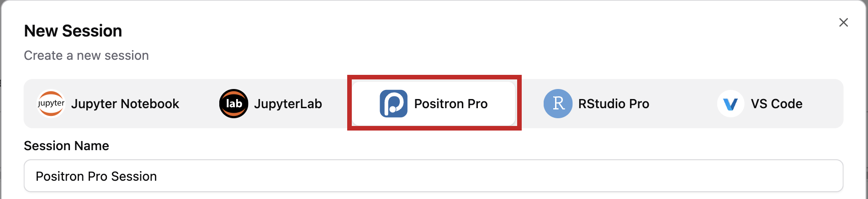Pick RStudio Pro as session type
The height and width of the screenshot is (199, 868).
[614, 104]
